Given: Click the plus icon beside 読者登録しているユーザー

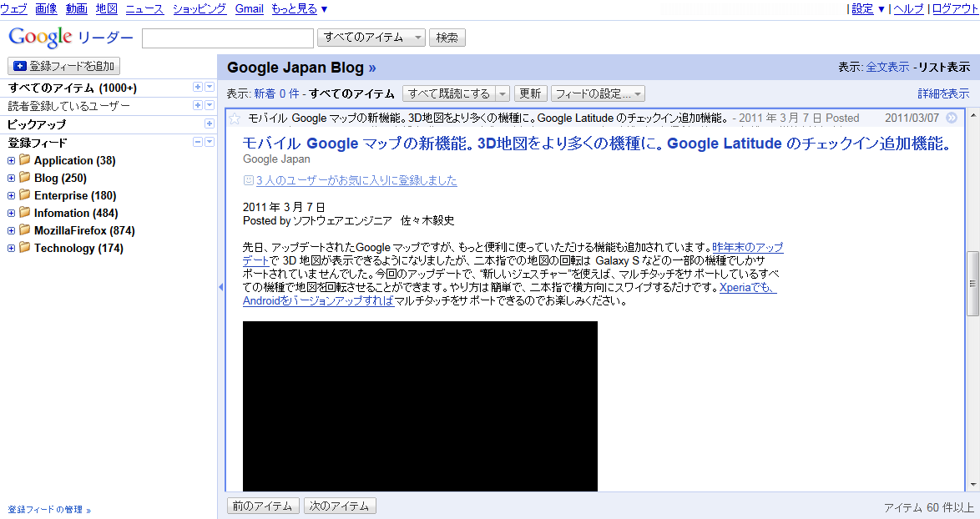Looking at the screenshot, I should tap(198, 105).
